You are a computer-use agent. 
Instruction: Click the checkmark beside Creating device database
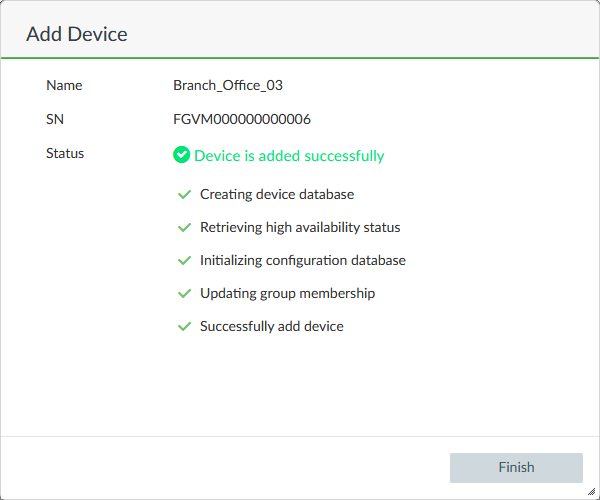184,194
